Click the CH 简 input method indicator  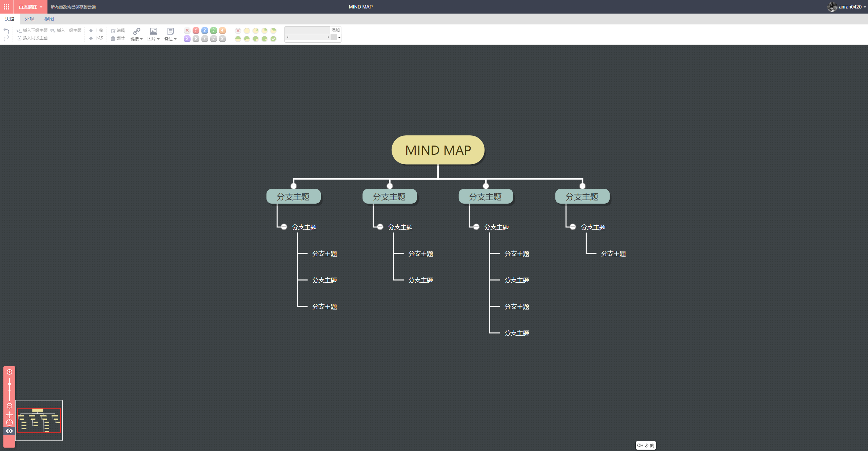tap(646, 446)
